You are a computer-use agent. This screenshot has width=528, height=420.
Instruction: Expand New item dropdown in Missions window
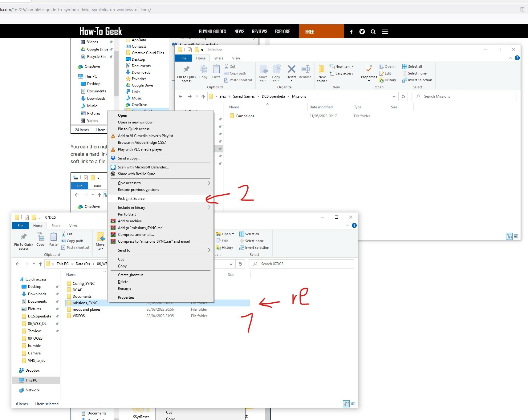(342, 67)
